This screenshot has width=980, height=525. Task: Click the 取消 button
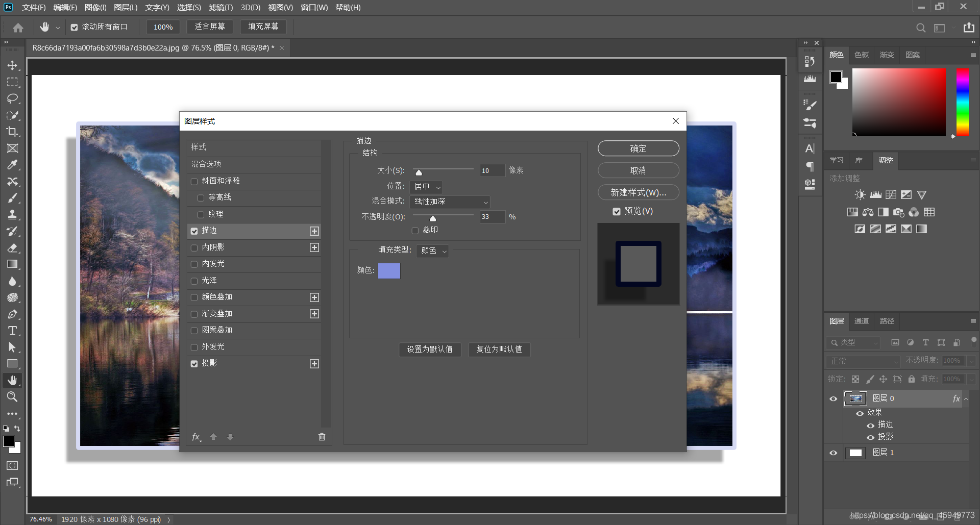click(x=638, y=170)
